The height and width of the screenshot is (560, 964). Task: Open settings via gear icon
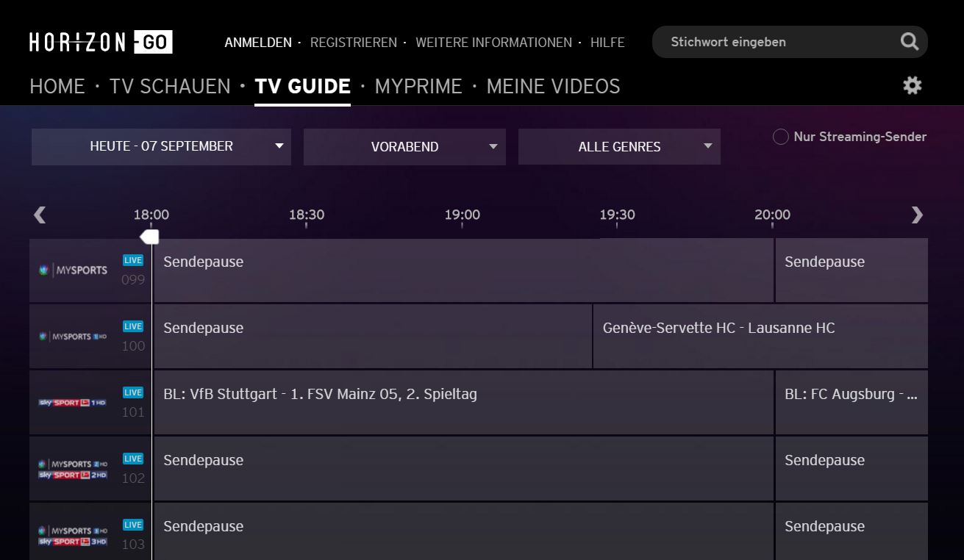click(912, 86)
